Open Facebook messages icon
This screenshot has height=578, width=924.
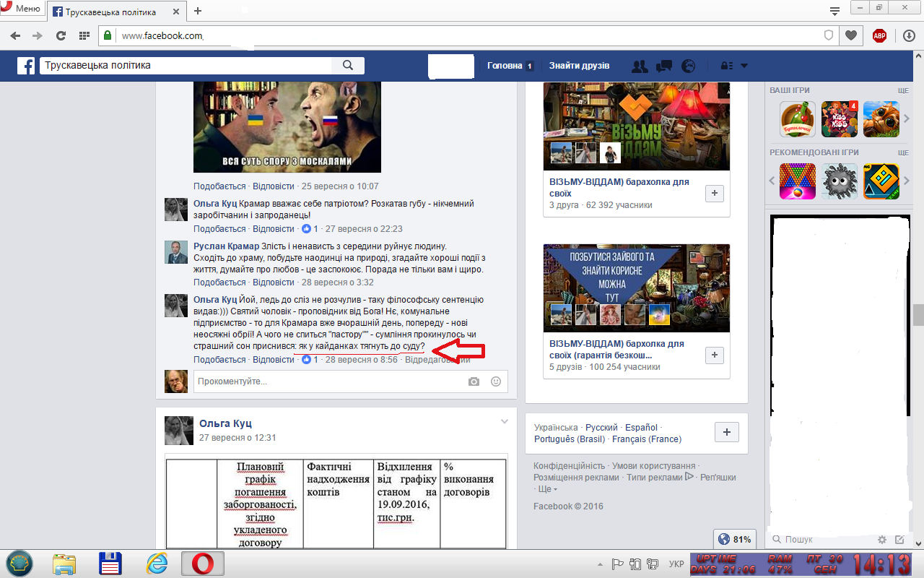(x=664, y=66)
